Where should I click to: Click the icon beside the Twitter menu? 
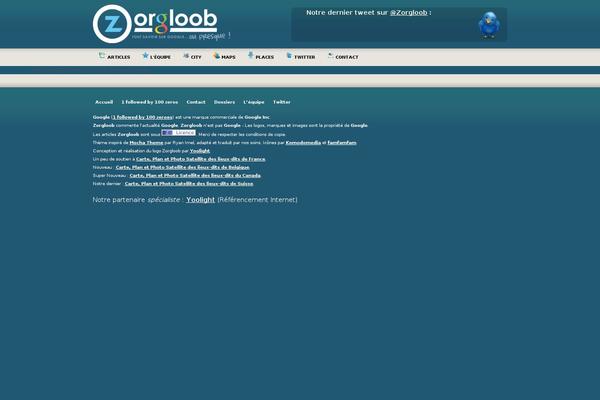(x=289, y=56)
